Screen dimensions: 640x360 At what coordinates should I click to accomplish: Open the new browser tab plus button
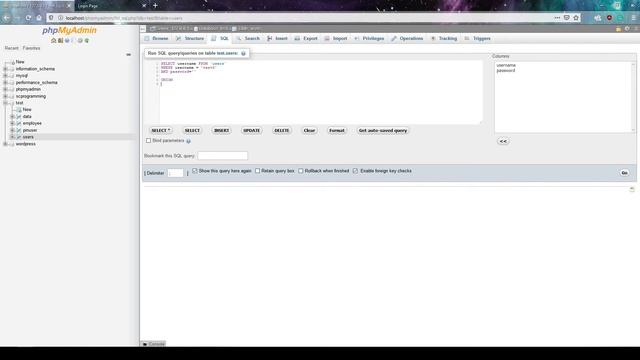point(155,6)
